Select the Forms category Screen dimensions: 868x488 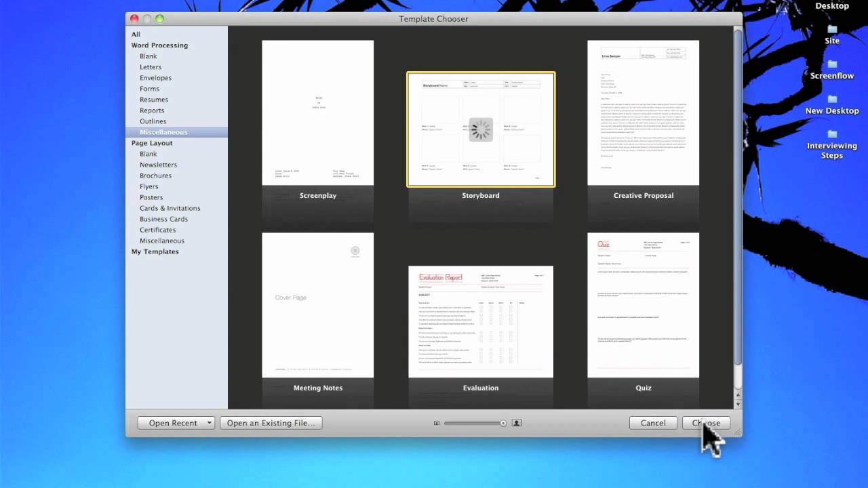(149, 89)
